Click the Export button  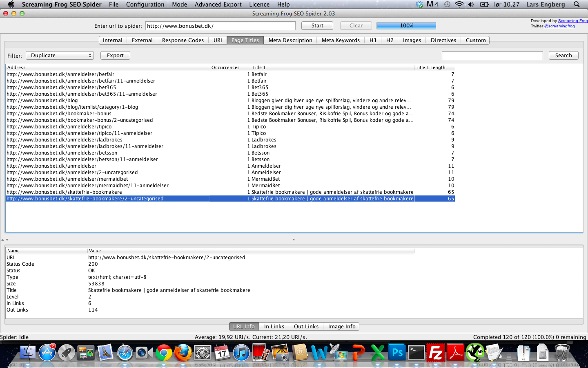115,55
